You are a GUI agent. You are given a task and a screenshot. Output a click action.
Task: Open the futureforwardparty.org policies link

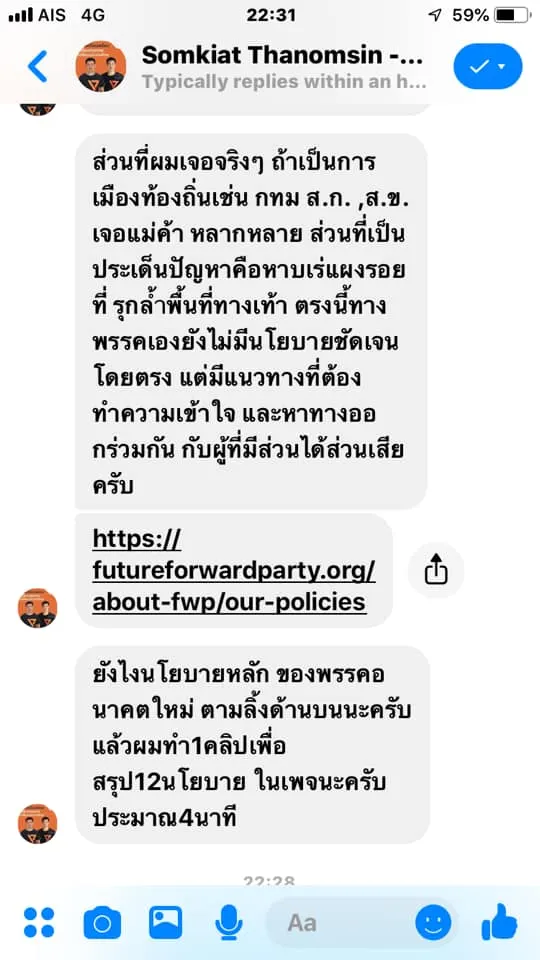click(234, 571)
